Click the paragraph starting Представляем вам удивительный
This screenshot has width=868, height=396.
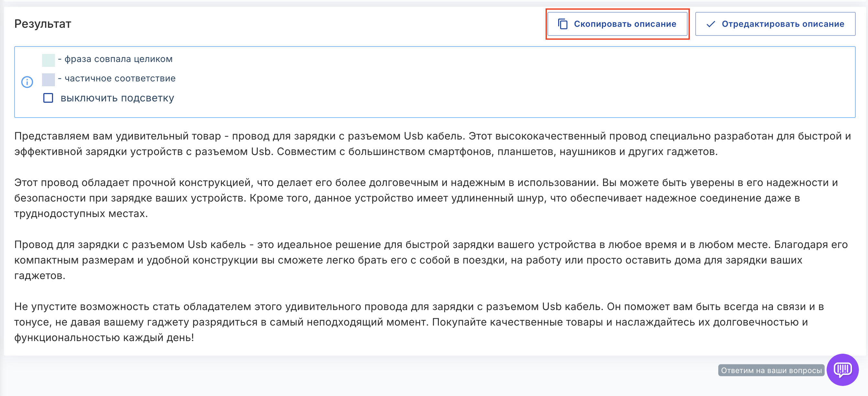click(433, 144)
